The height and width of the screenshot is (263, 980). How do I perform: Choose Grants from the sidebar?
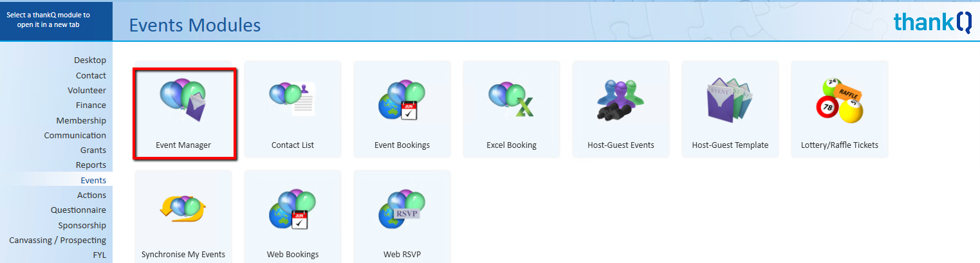point(93,150)
